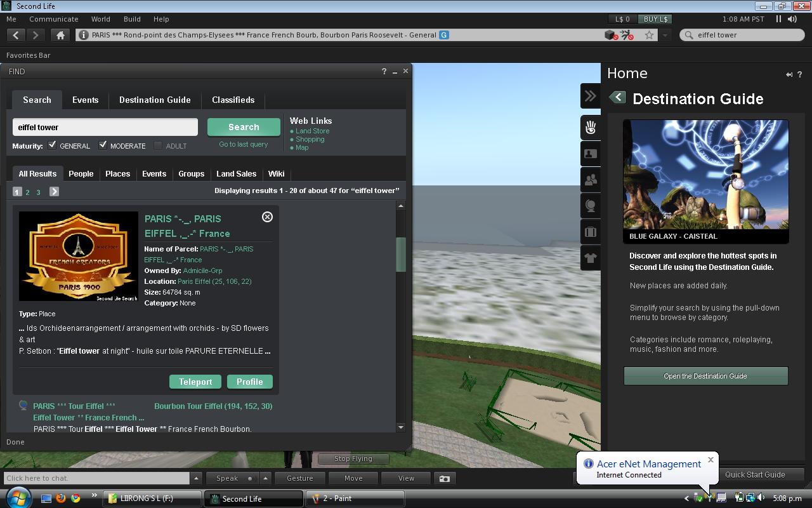This screenshot has width=812, height=508.
Task: Go back with the navigation back arrow
Action: (x=16, y=36)
